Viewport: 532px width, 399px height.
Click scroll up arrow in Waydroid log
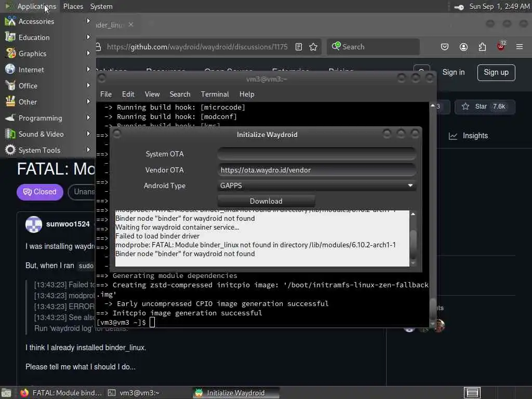(x=413, y=214)
